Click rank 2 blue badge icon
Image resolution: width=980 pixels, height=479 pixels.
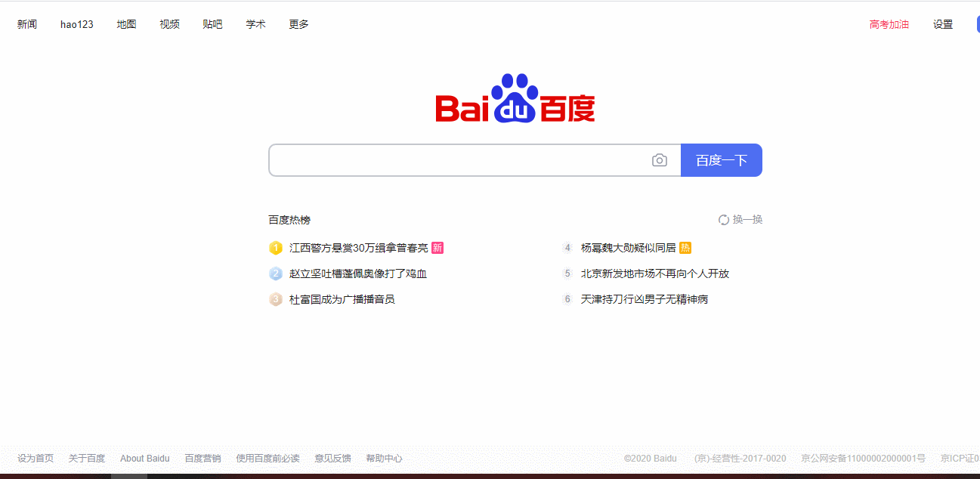276,273
